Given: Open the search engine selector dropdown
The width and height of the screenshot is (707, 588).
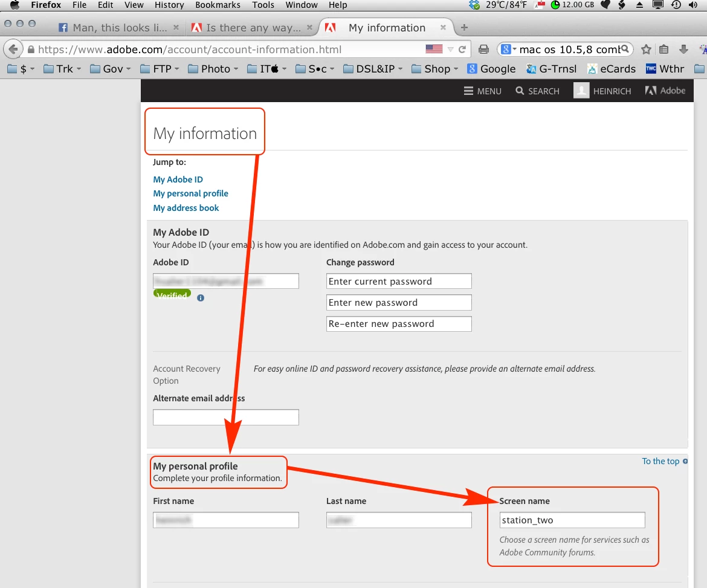Looking at the screenshot, I should click(508, 49).
